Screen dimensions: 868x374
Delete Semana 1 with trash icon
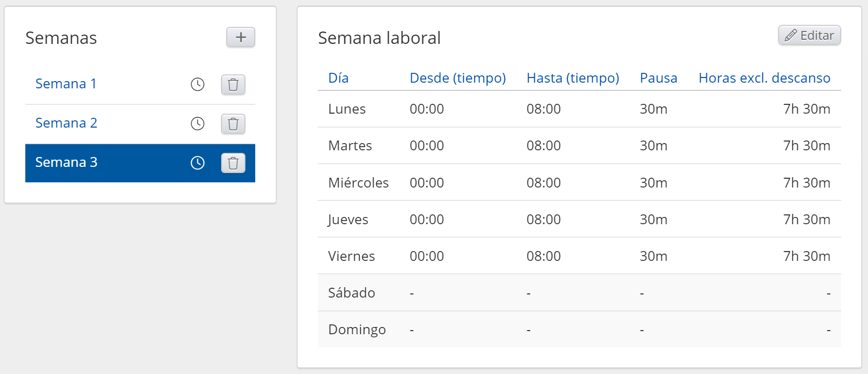tap(233, 84)
